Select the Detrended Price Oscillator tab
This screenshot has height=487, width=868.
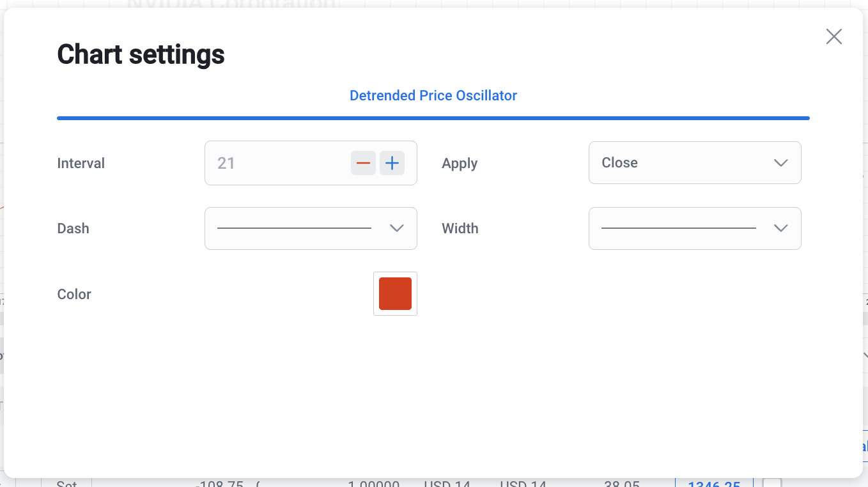point(433,96)
